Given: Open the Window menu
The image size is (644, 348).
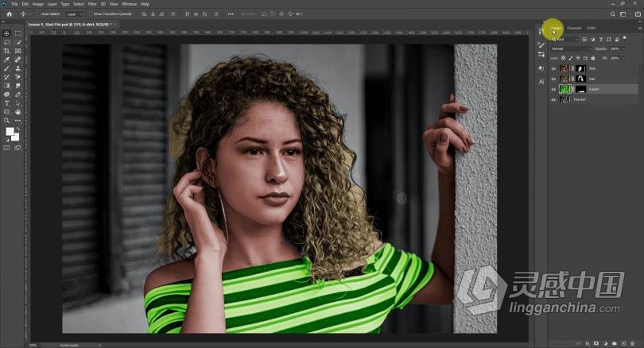Looking at the screenshot, I should (x=129, y=4).
